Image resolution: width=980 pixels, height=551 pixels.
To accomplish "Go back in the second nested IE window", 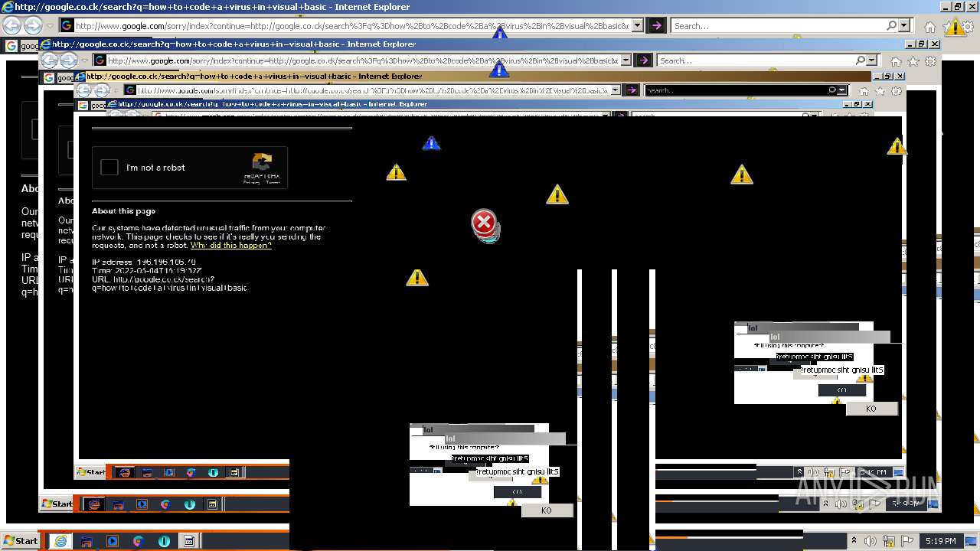I will coord(49,60).
